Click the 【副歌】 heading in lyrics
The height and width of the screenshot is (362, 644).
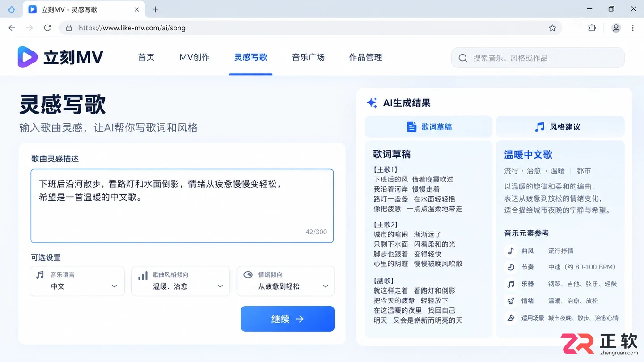tap(383, 281)
